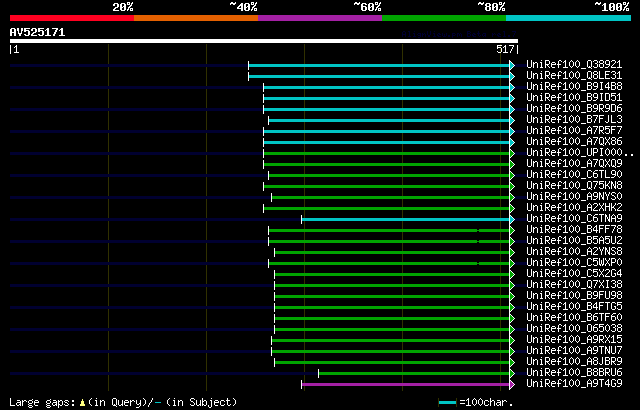The width and height of the screenshot is (640, 410).
Task: Click the UniRef100_B9ID51 label
Action: (x=574, y=98)
